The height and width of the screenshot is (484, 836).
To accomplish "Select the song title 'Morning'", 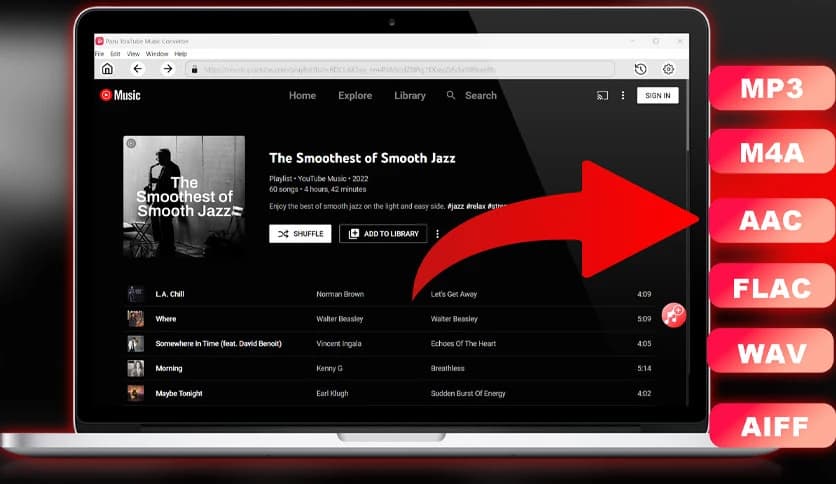I will (169, 368).
